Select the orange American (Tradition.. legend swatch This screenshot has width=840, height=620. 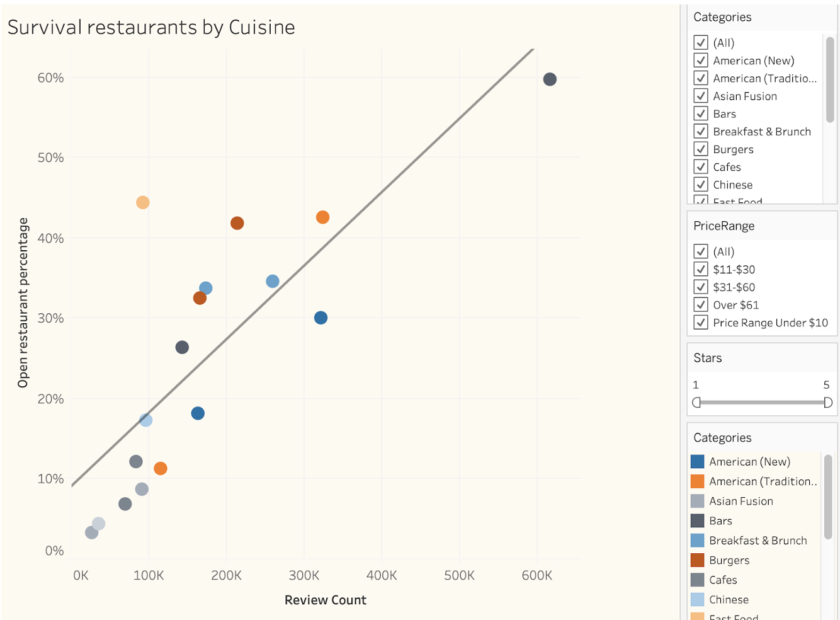coord(697,481)
